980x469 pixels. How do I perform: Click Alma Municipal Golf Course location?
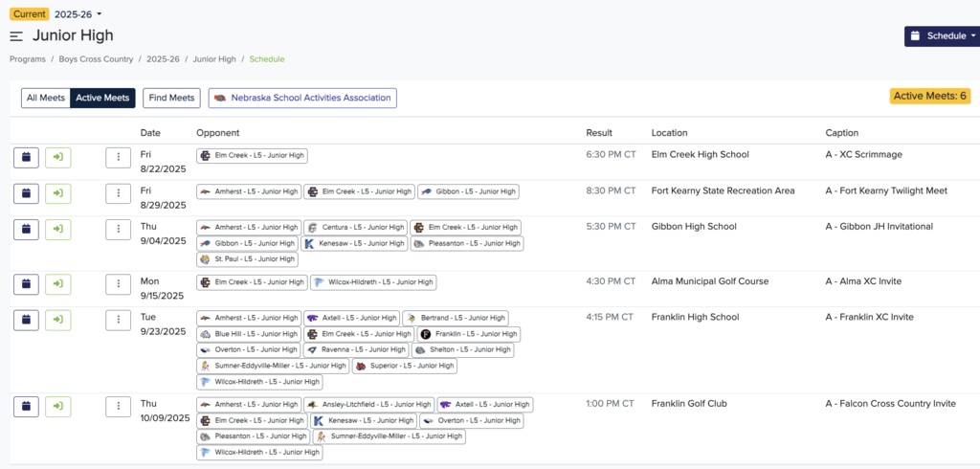tap(710, 281)
